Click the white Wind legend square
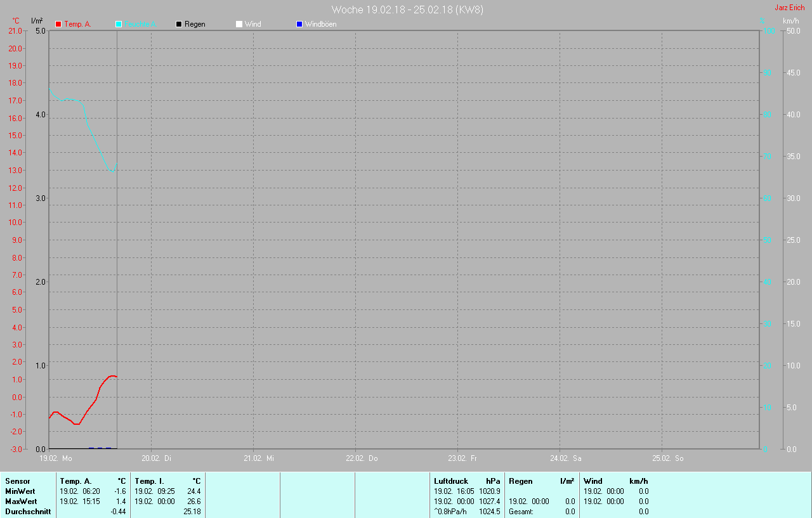Screen dimensions: 812x518 pos(239,24)
